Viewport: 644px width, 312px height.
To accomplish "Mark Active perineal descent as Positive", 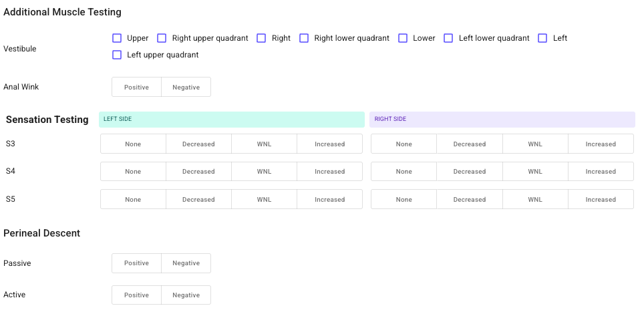I will [136, 295].
